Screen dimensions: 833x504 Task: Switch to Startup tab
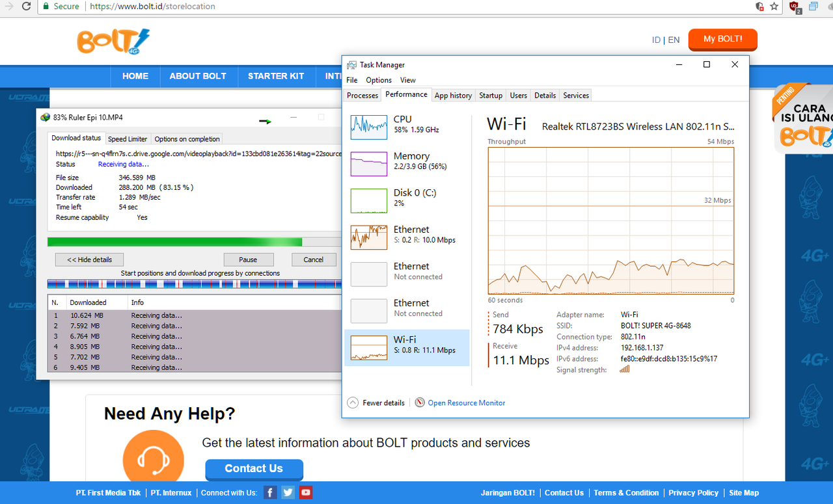tap(491, 95)
